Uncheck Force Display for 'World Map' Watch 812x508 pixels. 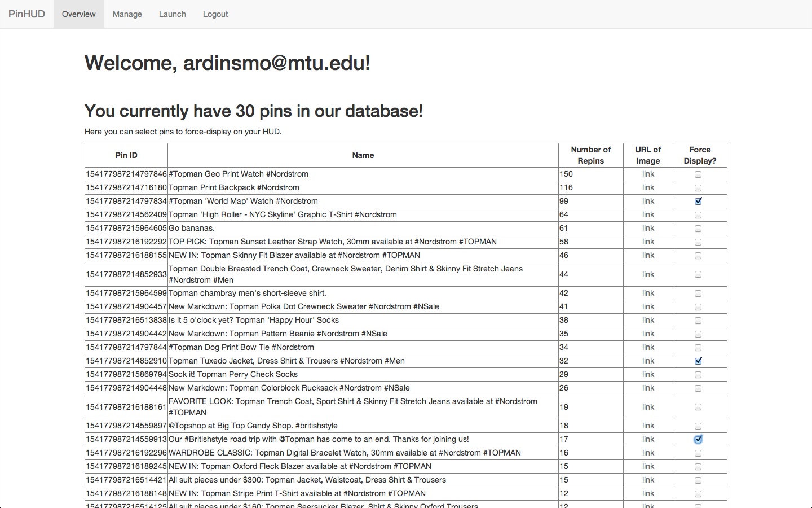coord(698,202)
